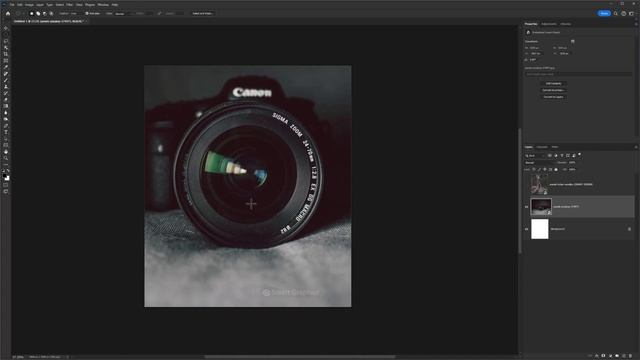Open the layer Opacity dropdown
The image size is (640, 360).
coord(573,162)
